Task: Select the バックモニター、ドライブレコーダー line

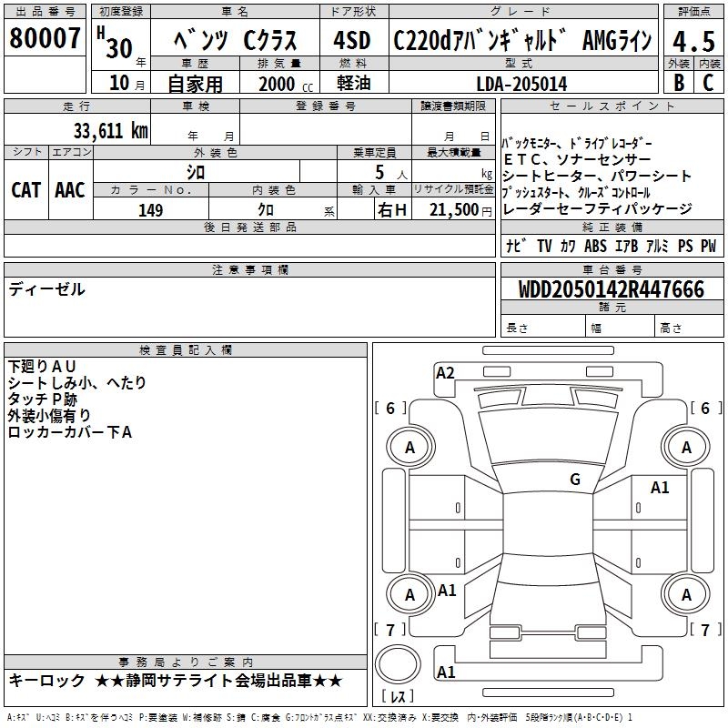Action: pos(577,144)
